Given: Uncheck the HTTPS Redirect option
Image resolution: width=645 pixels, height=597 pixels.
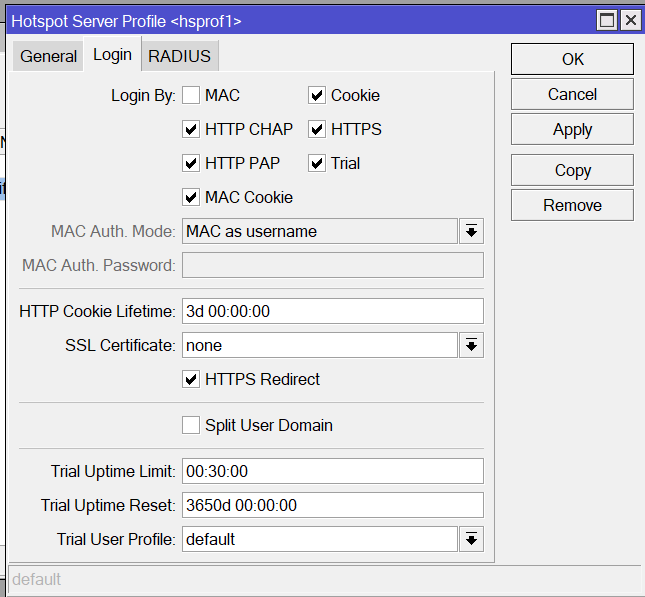Looking at the screenshot, I should point(191,379).
